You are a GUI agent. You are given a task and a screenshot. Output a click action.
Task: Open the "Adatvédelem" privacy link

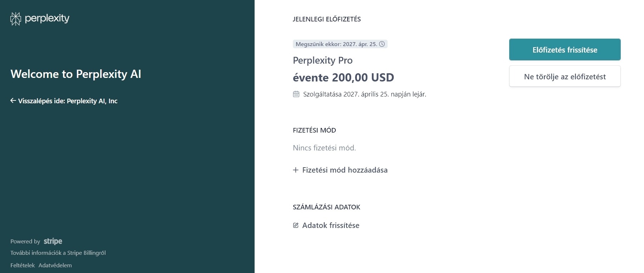55,265
